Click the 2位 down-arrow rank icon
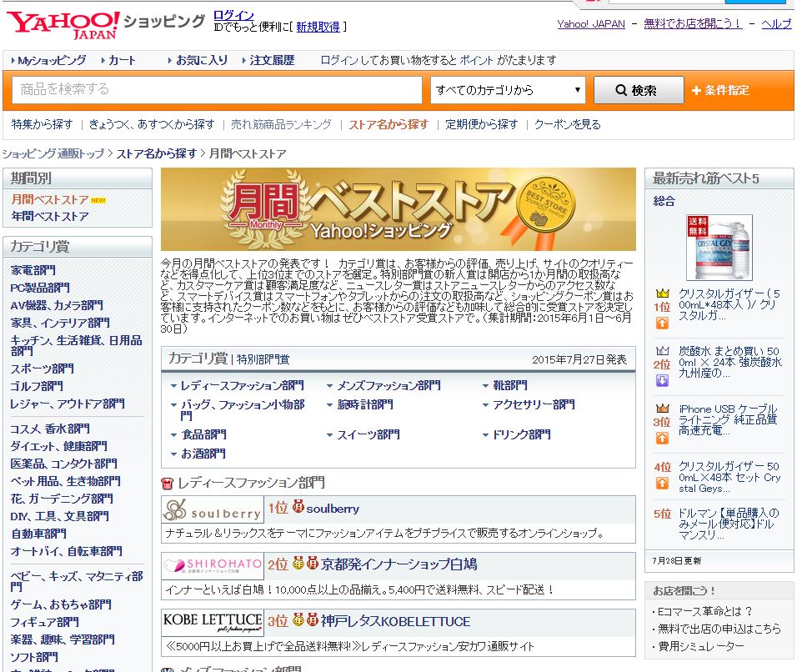807x672 pixels. 662,381
